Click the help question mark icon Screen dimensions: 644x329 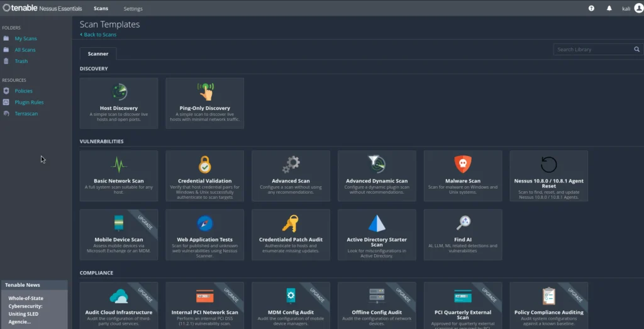tap(591, 8)
